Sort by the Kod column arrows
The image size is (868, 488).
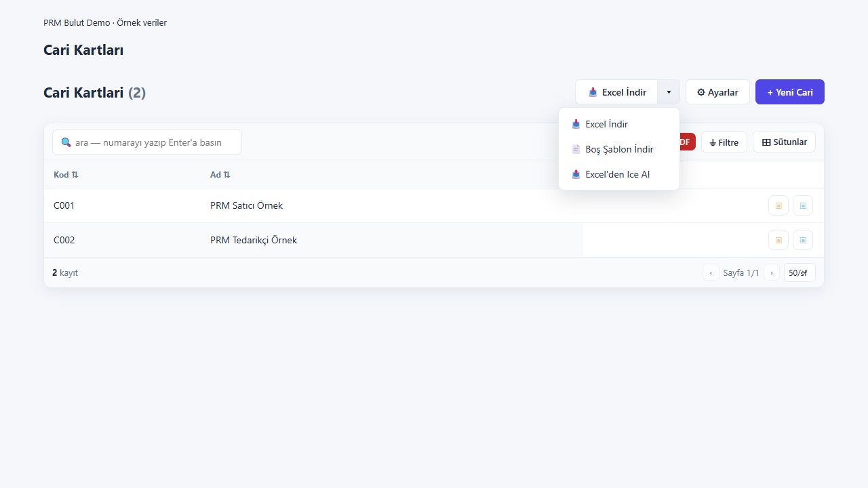(75, 175)
